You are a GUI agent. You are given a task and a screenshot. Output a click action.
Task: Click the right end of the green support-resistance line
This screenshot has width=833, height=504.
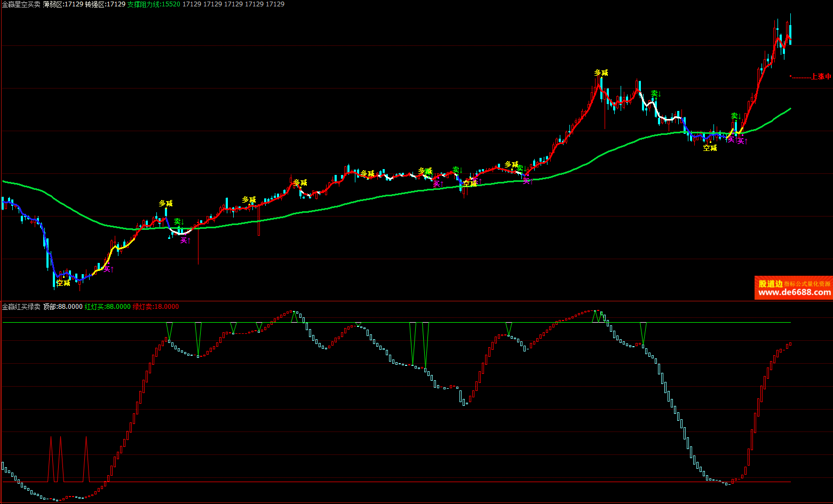click(x=789, y=109)
